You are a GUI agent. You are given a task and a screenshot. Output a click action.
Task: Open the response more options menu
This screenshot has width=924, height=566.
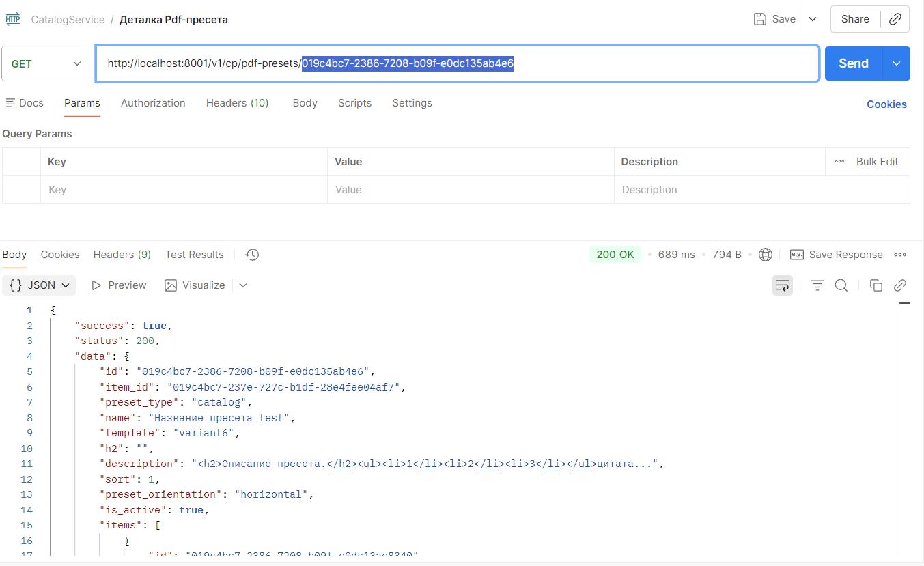(900, 255)
